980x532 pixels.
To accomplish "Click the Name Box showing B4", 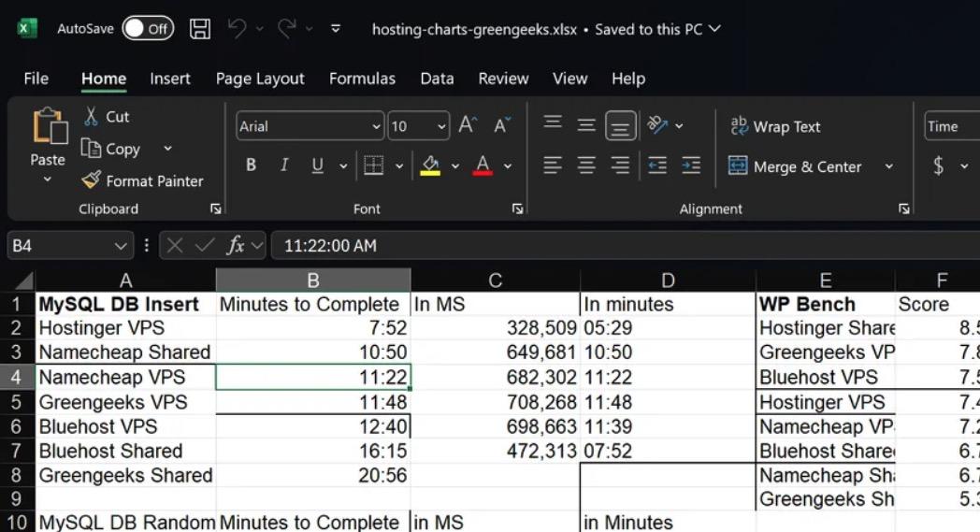I will (70, 246).
